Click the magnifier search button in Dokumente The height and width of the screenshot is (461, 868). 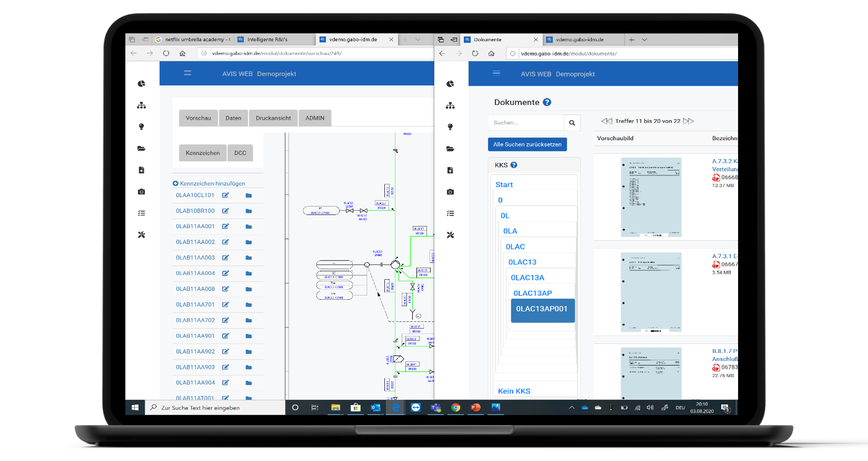[x=572, y=123]
